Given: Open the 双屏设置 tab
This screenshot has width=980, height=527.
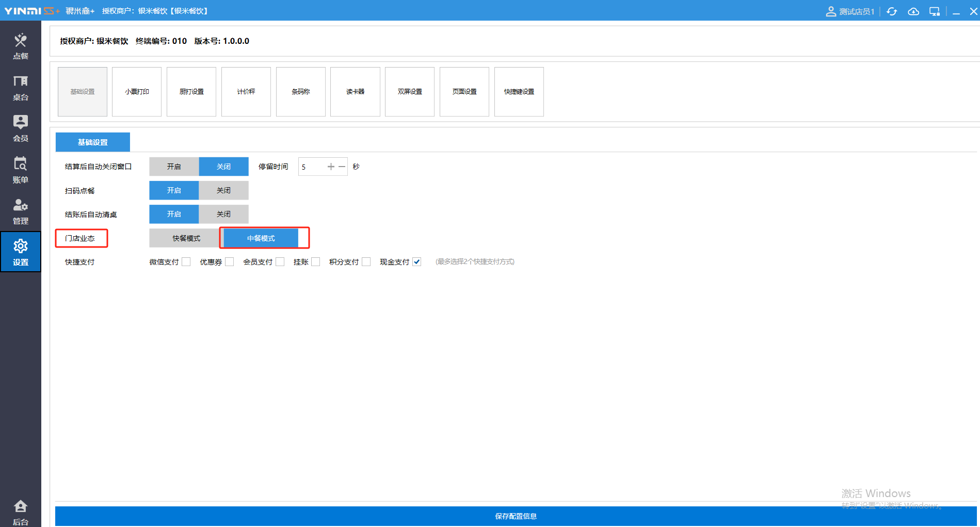Looking at the screenshot, I should (x=410, y=92).
